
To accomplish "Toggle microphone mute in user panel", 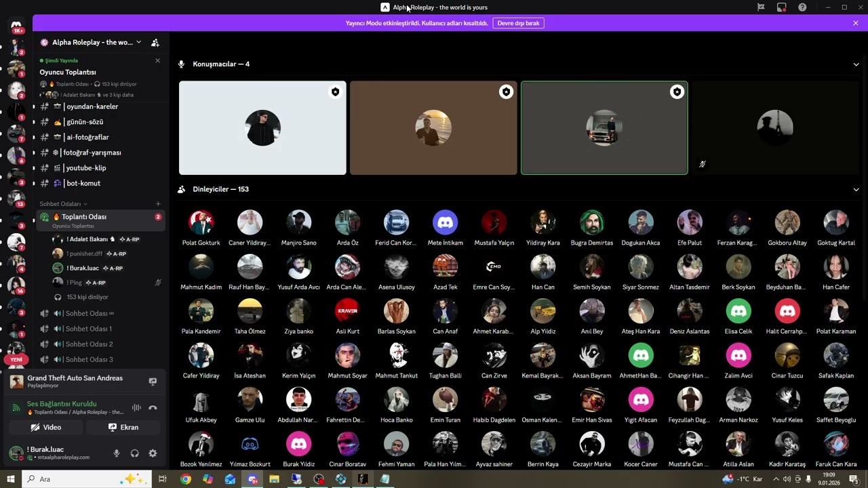I will click(117, 453).
